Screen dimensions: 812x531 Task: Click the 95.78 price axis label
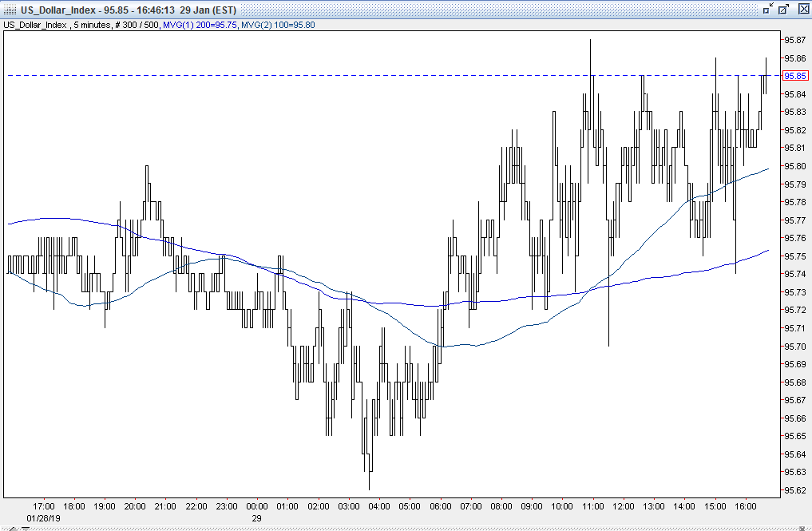[x=795, y=202]
